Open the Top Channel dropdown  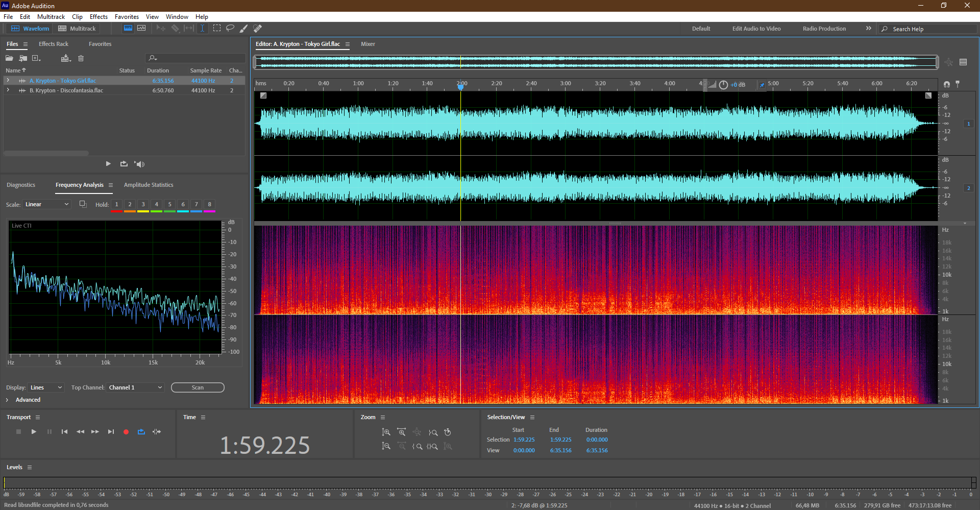135,387
